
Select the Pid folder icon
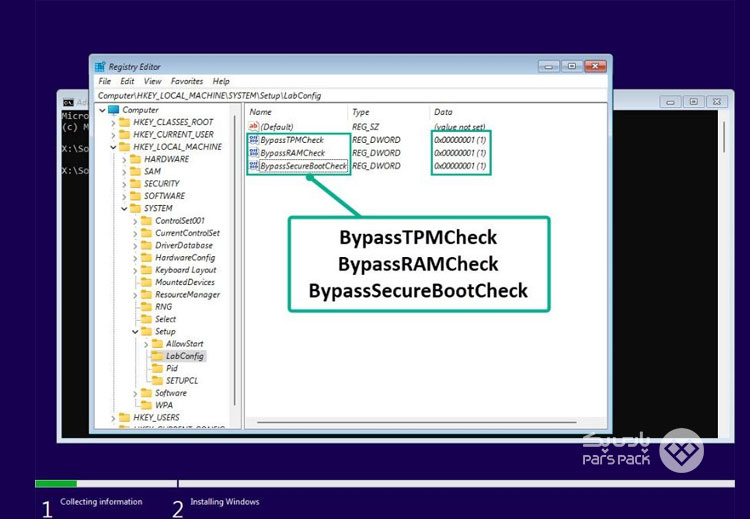tap(157, 368)
